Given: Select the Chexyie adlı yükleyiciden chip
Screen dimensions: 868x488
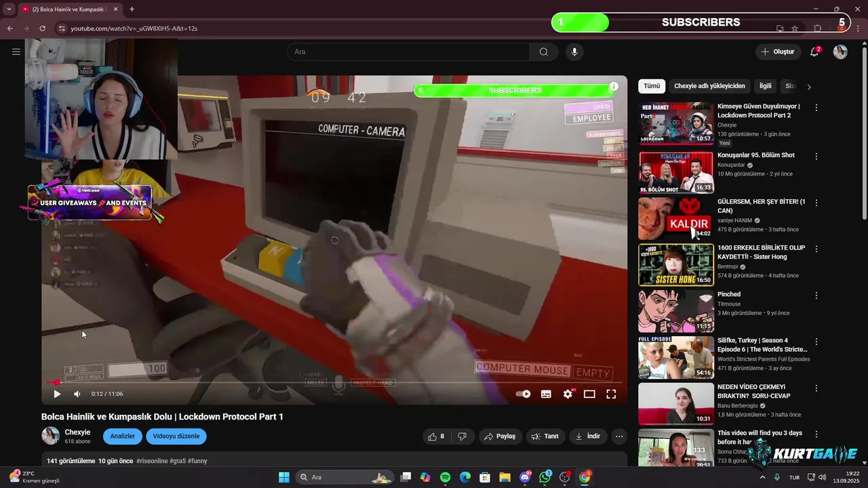Looking at the screenshot, I should [x=709, y=86].
